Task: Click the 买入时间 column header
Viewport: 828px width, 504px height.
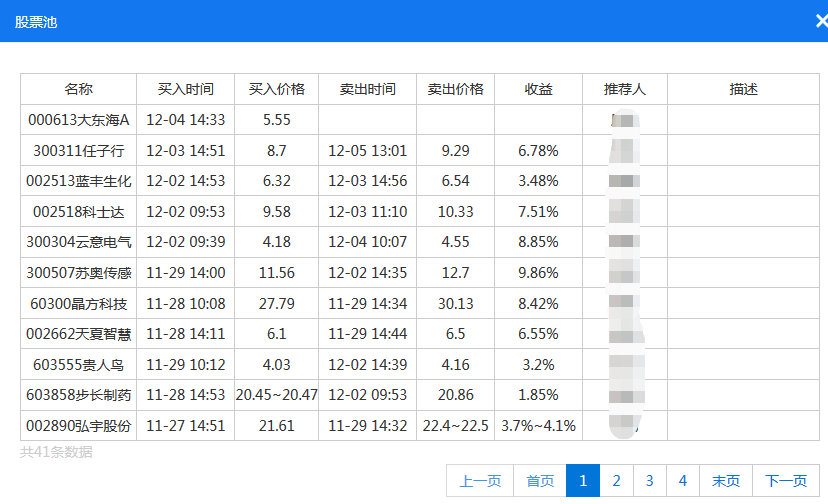Action: coord(185,89)
